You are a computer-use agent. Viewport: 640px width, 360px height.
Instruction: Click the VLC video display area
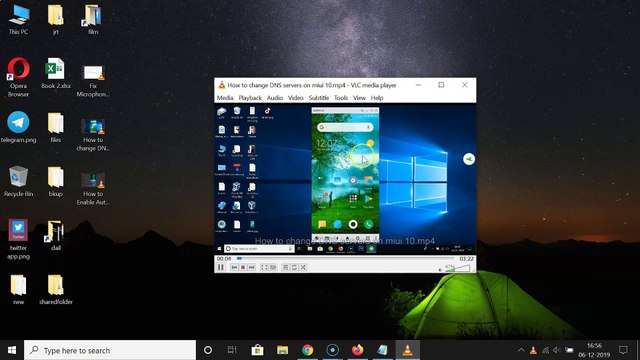point(345,179)
